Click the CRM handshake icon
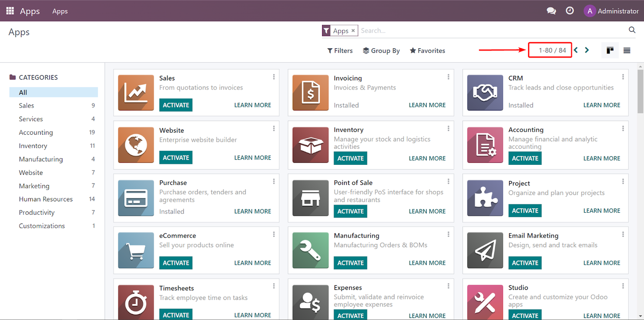Screen dimensions: 644x320 [x=485, y=93]
